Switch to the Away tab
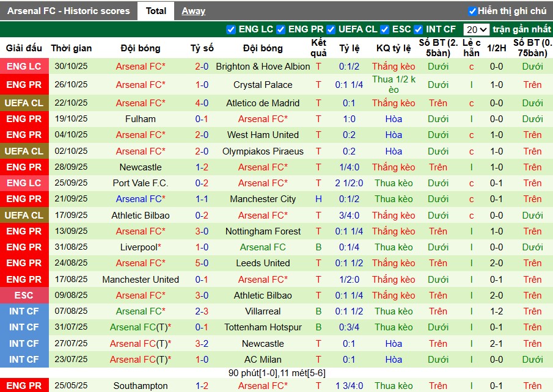The height and width of the screenshot is (392, 553). (x=193, y=11)
